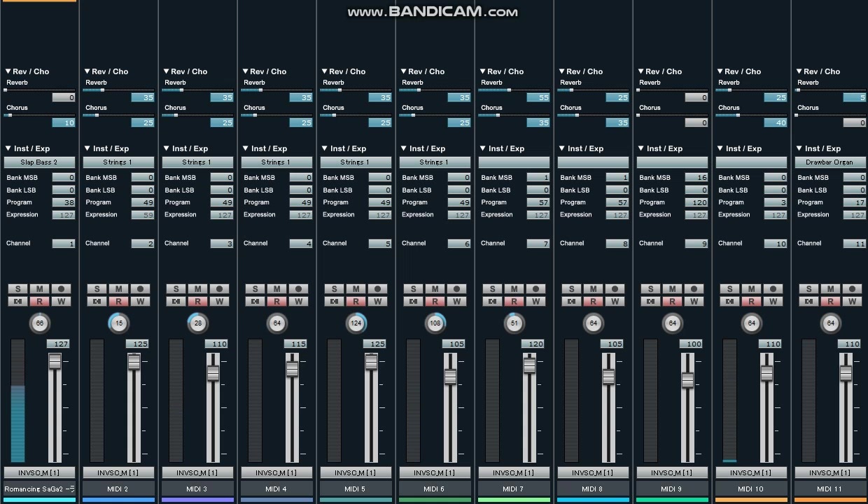Select the Romancing SaGa2 channel name

click(39, 489)
